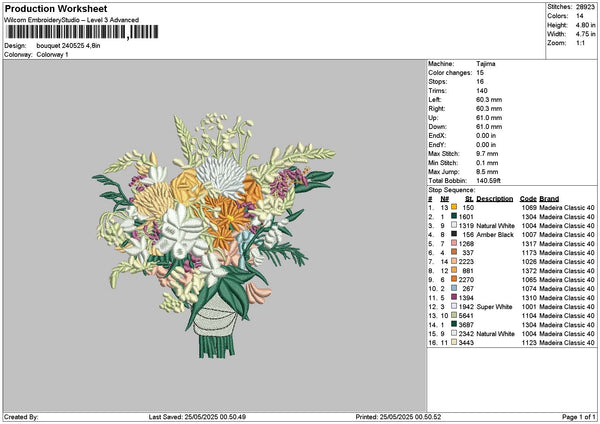Click the light blue swatch with 267 stitches
Screen dimensions: 600x424
(454, 288)
